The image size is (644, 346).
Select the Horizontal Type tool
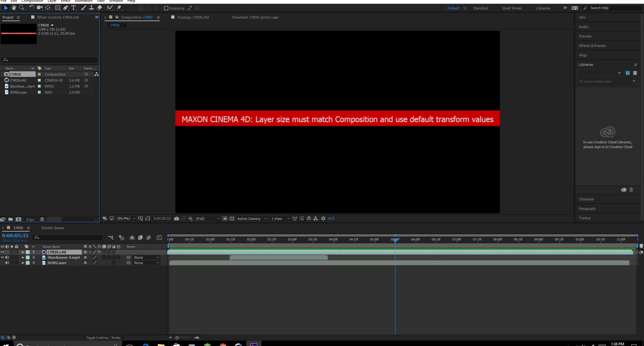73,8
